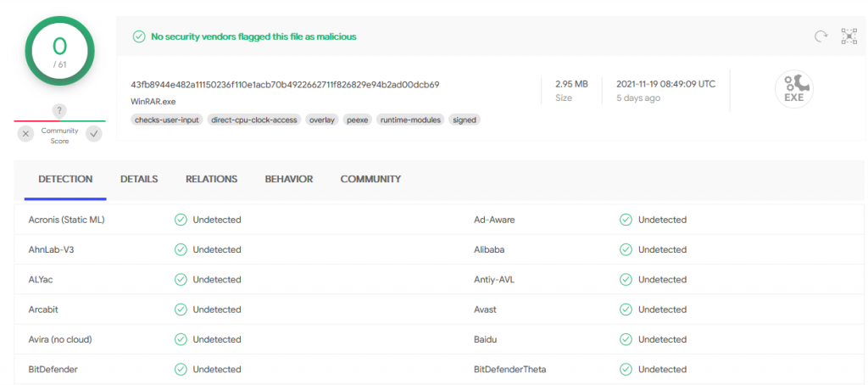Click the runtime-modules tag
Screen dimensions: 868x385
pyautogui.click(x=410, y=120)
